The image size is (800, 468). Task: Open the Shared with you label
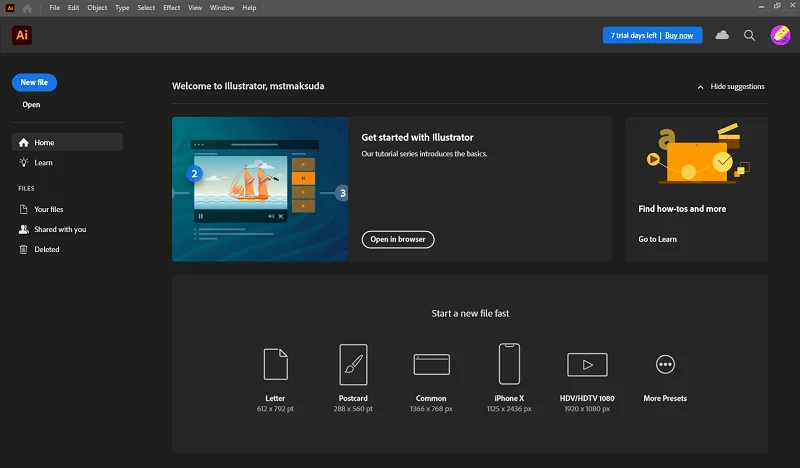(60, 229)
